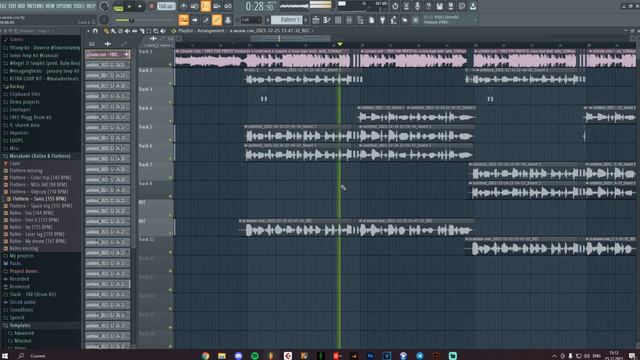Image resolution: width=640 pixels, height=360 pixels.
Task: Click the main volume knob
Action: click(x=104, y=6)
